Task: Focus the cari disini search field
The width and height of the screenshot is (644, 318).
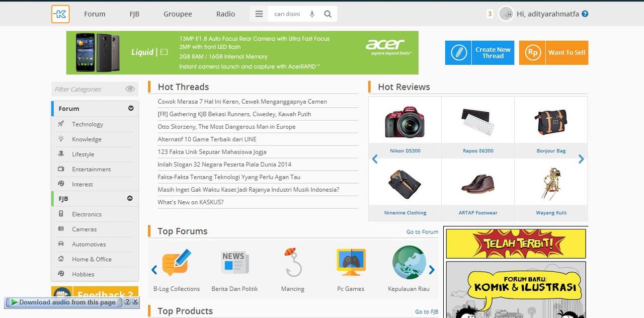Action: 287,14
